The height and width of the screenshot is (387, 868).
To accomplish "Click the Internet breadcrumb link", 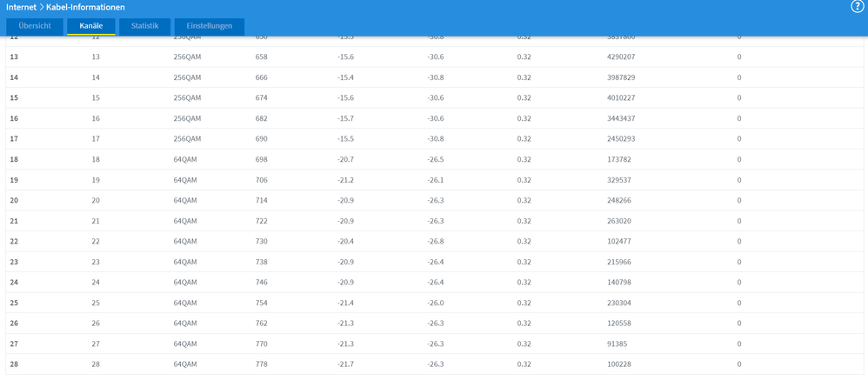I will click(21, 7).
